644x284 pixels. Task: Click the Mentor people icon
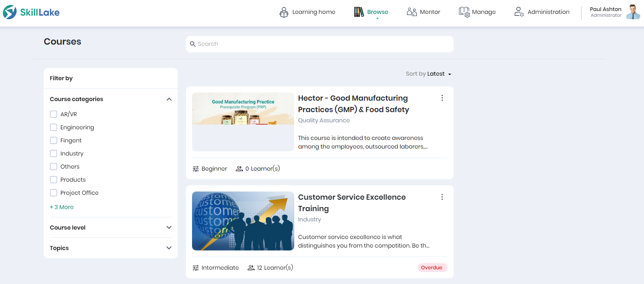coord(411,12)
